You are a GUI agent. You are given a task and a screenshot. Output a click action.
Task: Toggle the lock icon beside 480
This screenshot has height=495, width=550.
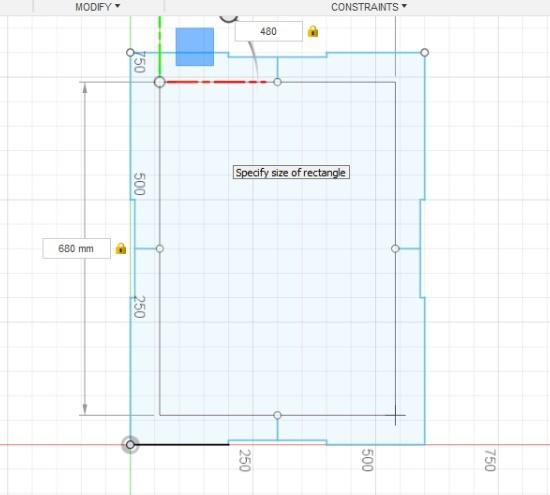[x=313, y=32]
